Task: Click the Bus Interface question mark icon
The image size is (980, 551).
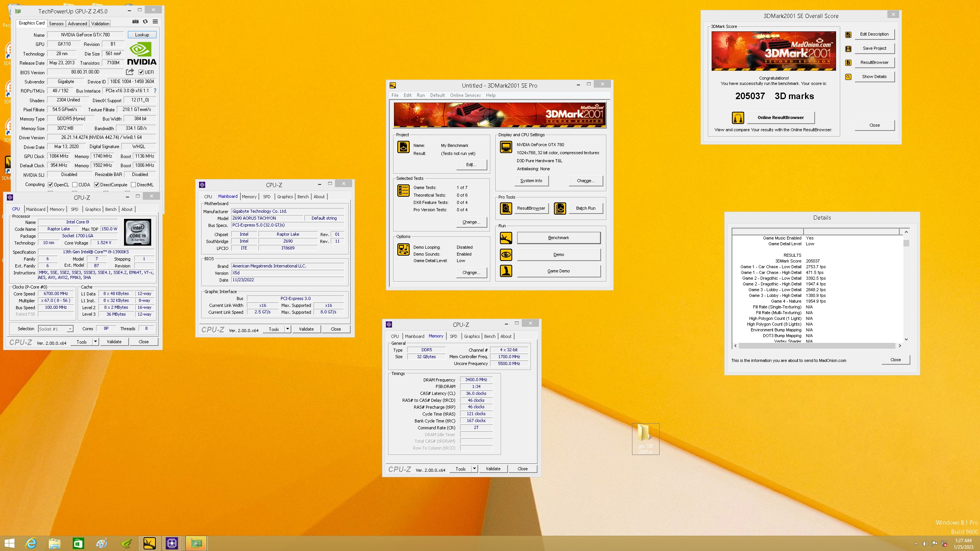Action: 155,91
